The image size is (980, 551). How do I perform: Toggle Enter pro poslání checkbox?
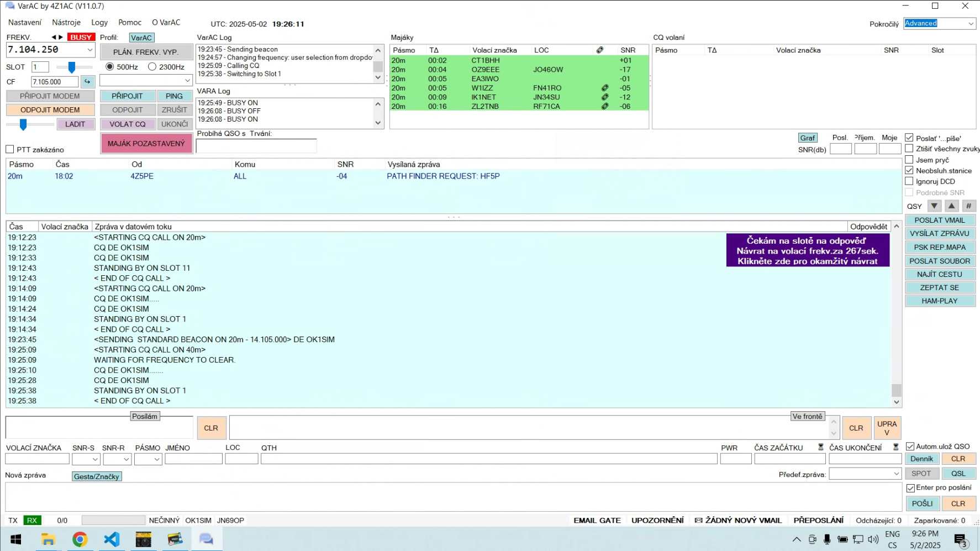(910, 488)
